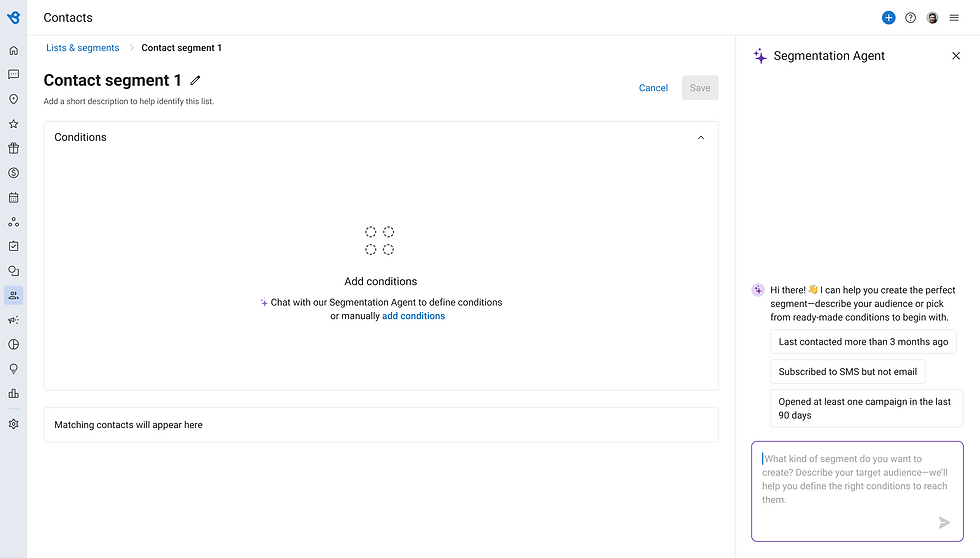The height and width of the screenshot is (558, 980).
Task: Open the bar chart reports sidebar icon
Action: [13, 394]
